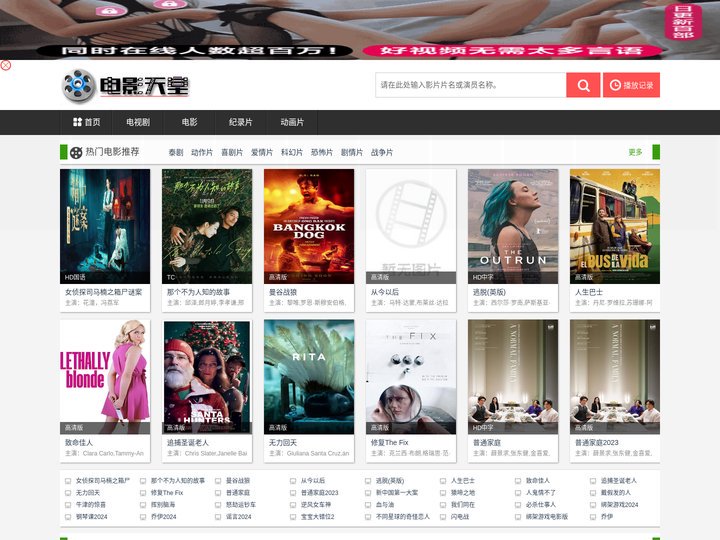The width and height of the screenshot is (720, 540).
Task: Click the magnifier search button
Action: 583,85
